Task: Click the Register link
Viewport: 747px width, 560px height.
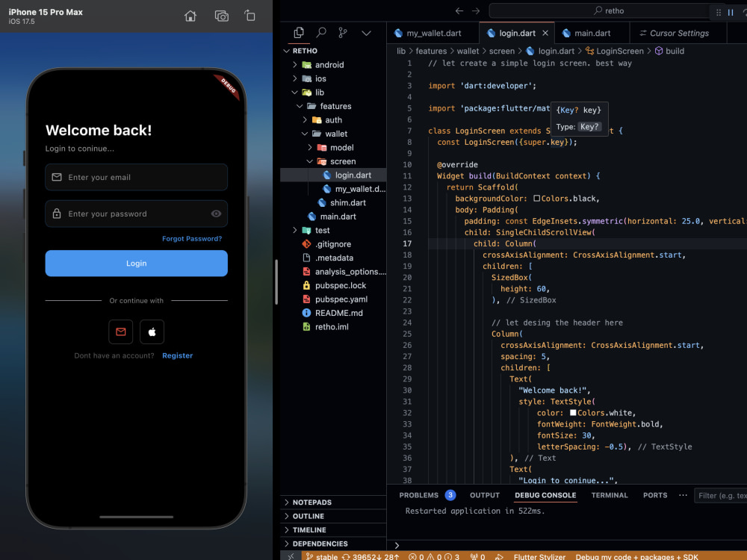Action: click(x=177, y=355)
